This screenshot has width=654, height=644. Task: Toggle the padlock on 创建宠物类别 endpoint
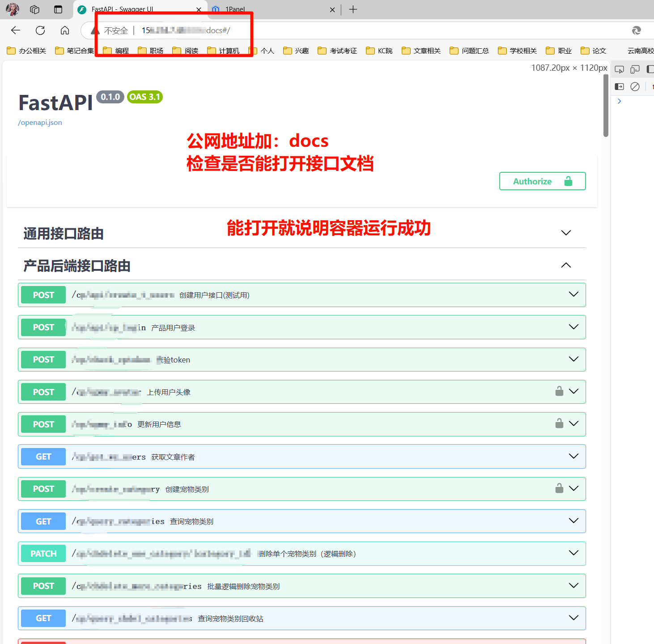click(x=559, y=488)
